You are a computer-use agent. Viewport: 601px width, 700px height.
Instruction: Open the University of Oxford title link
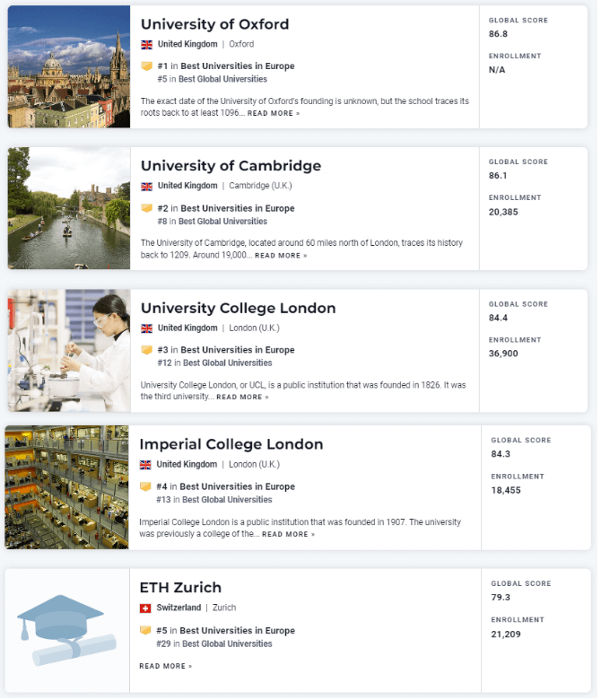tap(214, 24)
